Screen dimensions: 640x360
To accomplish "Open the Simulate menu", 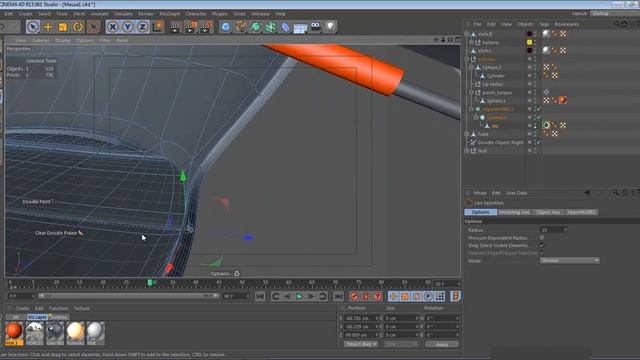I will tap(123, 14).
